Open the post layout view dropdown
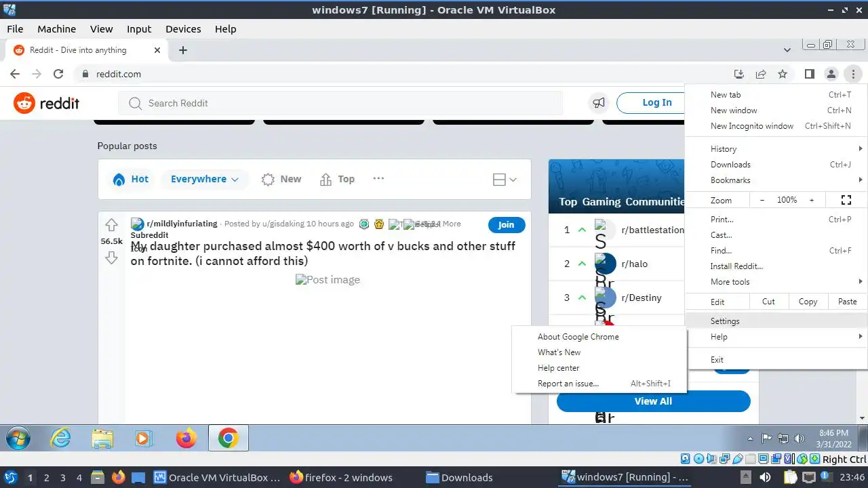 tap(505, 180)
